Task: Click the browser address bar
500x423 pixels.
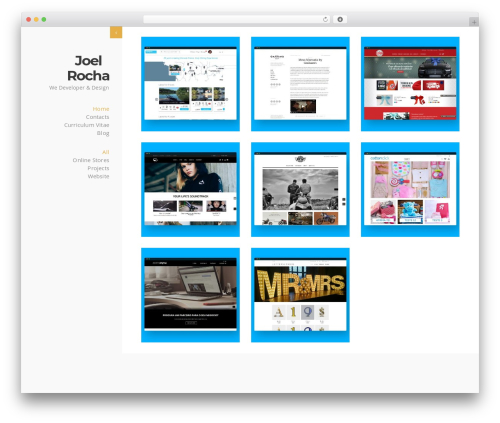Action: 237,19
